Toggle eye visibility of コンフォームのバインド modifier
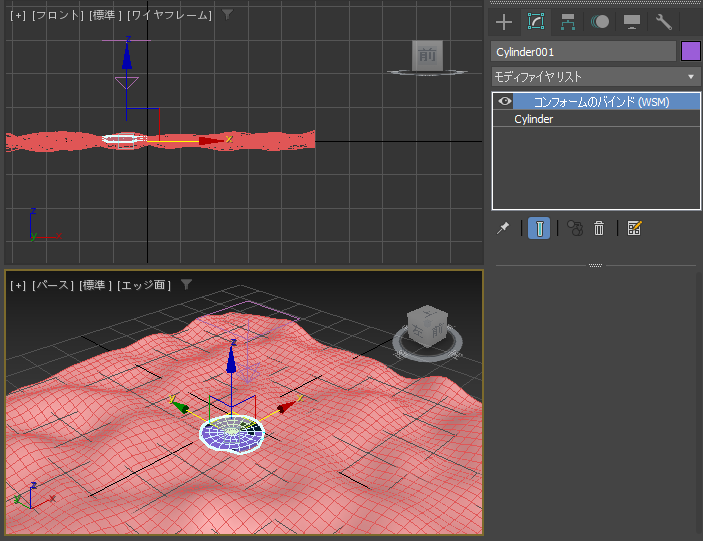 [x=504, y=101]
